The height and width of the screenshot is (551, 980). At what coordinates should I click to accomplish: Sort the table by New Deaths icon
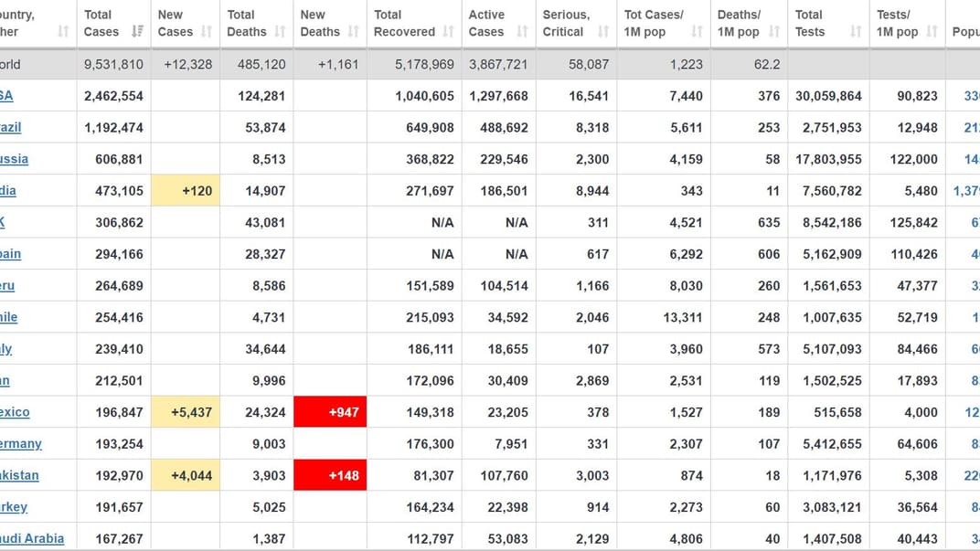(353, 32)
